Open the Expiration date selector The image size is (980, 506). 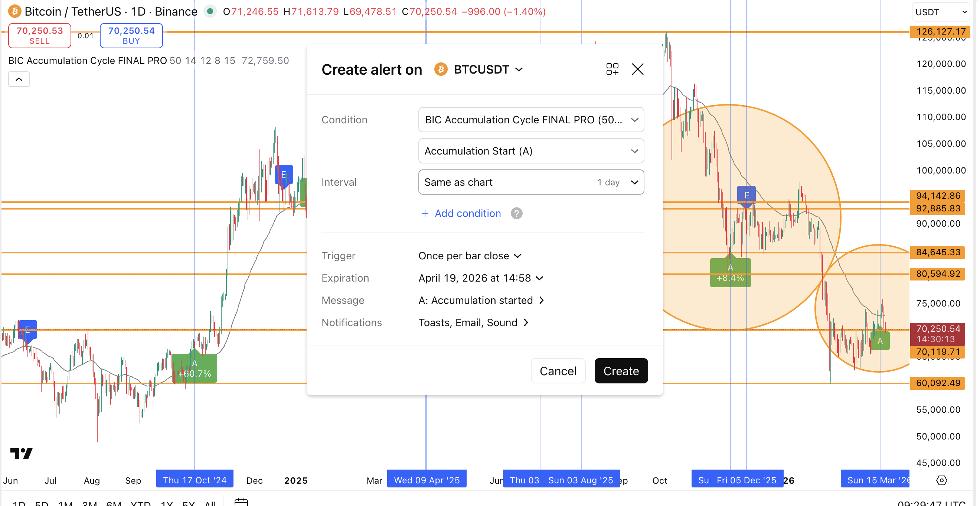pyautogui.click(x=480, y=278)
